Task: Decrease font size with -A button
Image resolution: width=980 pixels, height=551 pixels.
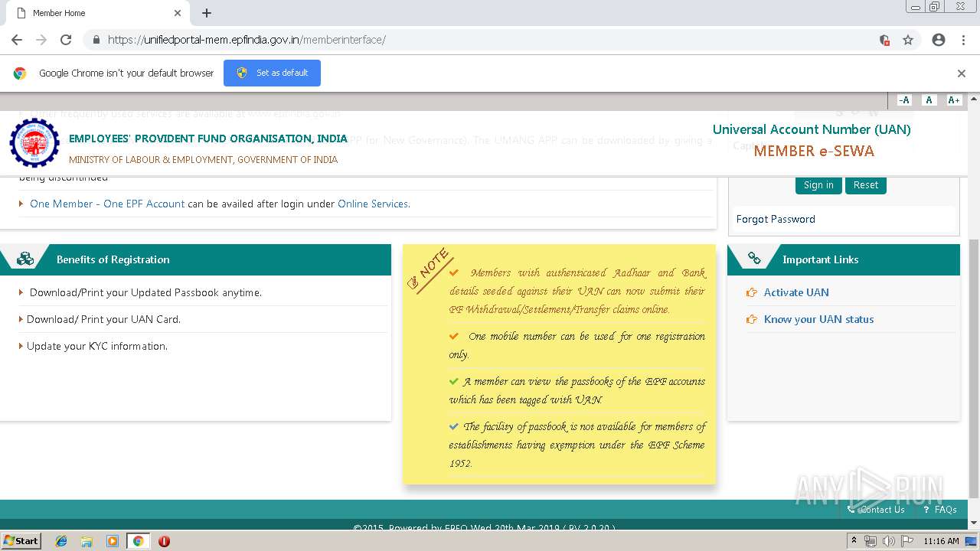Action: pos(904,100)
